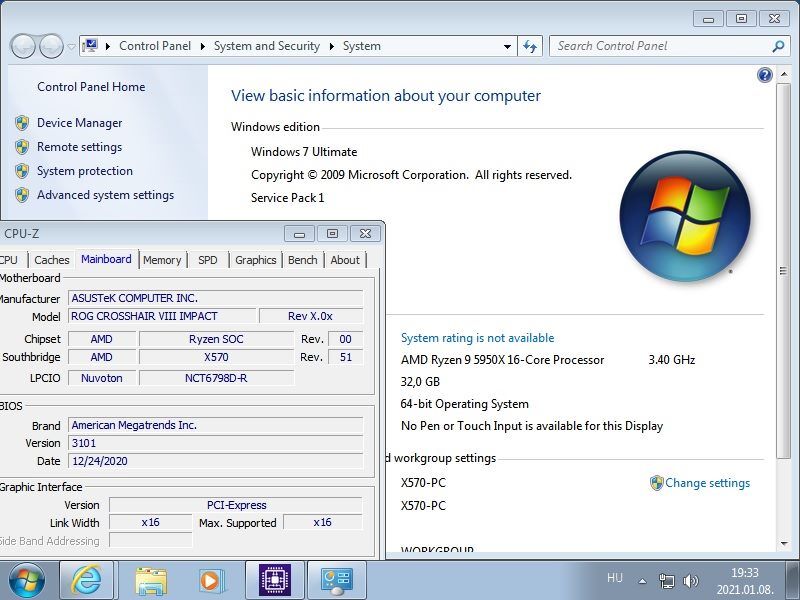
Task: Click System breadcrumb in address bar
Action: pyautogui.click(x=361, y=46)
